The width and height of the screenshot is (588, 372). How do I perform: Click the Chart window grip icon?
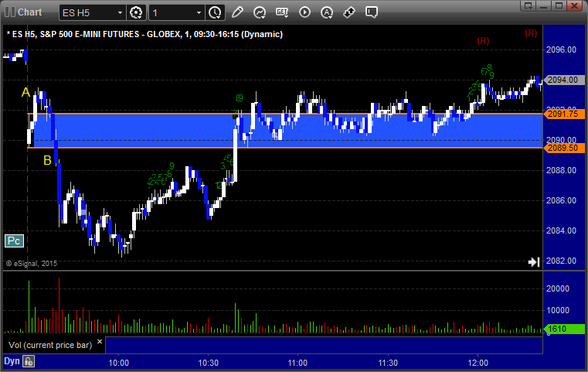(x=10, y=12)
